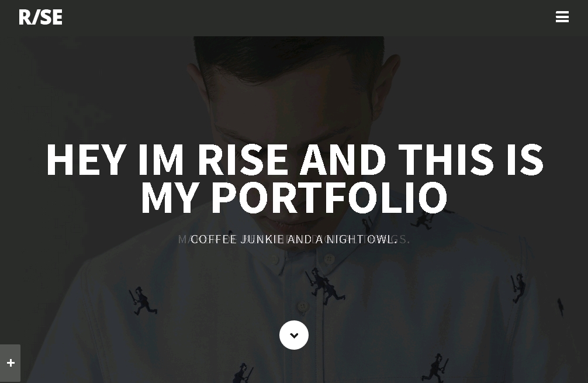The width and height of the screenshot is (588, 383).
Task: Click the circular down-chevron scroll button
Action: click(x=294, y=335)
